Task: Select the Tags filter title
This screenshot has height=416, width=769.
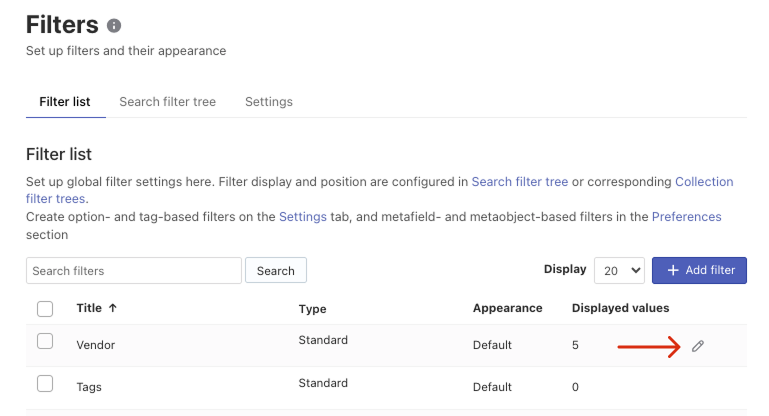Action: click(x=89, y=387)
